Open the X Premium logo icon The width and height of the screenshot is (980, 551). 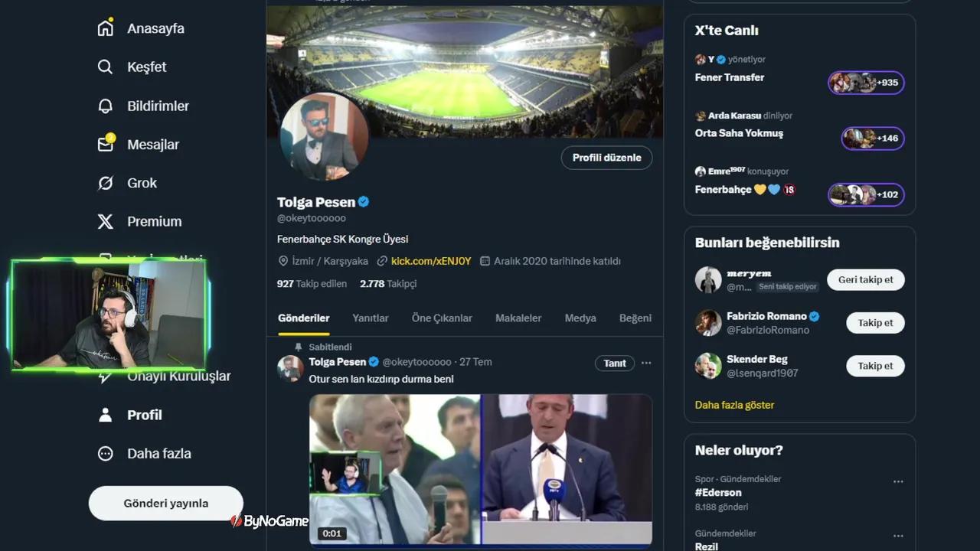[106, 222]
